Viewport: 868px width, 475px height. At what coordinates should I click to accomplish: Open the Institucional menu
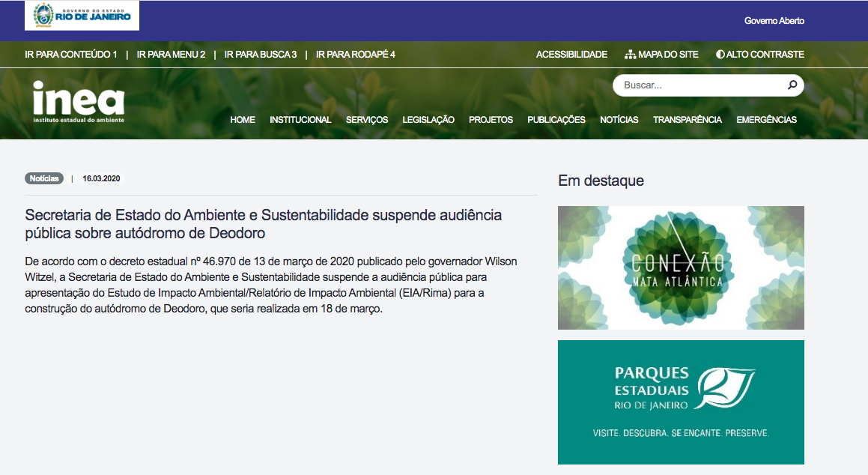[300, 120]
